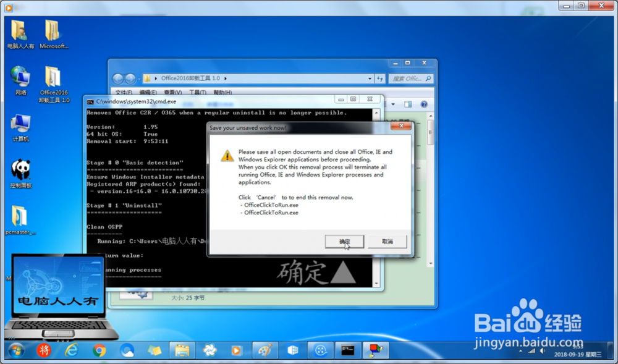
Task: Click the cmd.exe window title bar icon
Action: (x=90, y=101)
